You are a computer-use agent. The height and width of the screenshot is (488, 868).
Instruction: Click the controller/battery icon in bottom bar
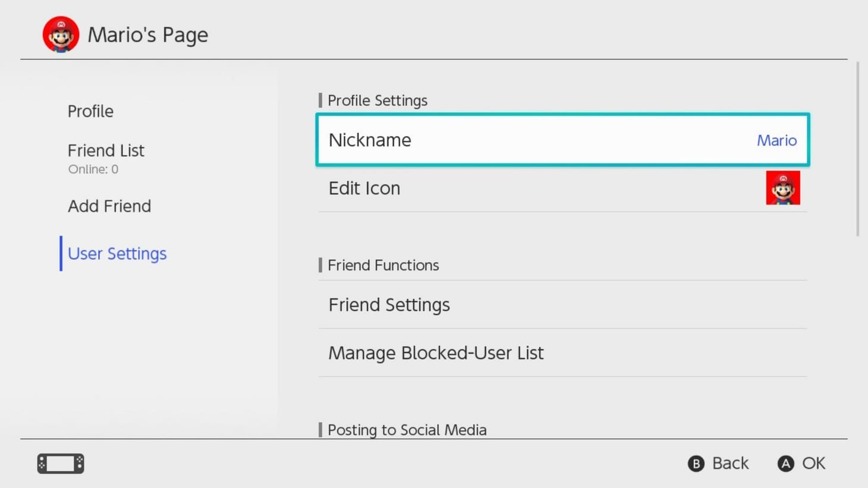tap(59, 463)
